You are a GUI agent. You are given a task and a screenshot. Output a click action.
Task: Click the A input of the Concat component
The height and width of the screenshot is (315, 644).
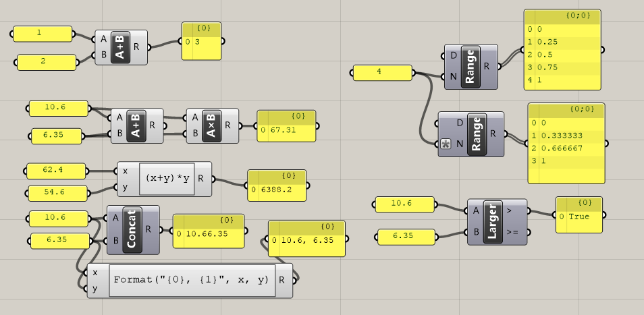(x=115, y=219)
